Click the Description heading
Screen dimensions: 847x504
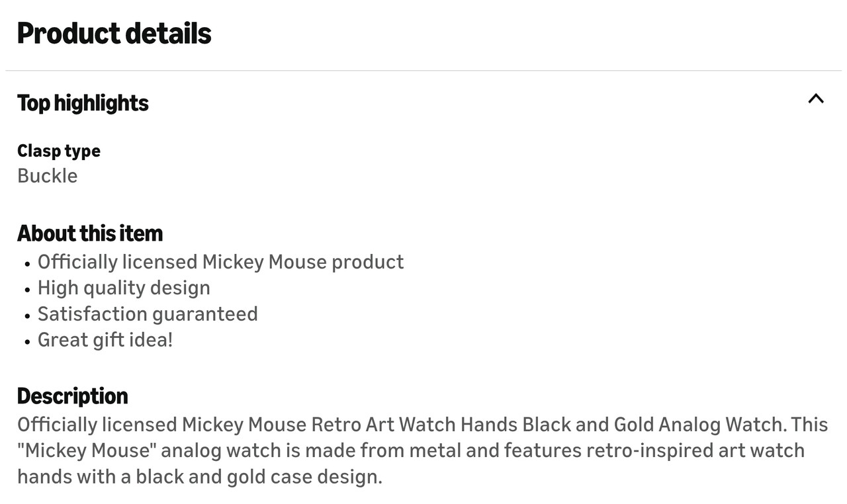pos(73,396)
